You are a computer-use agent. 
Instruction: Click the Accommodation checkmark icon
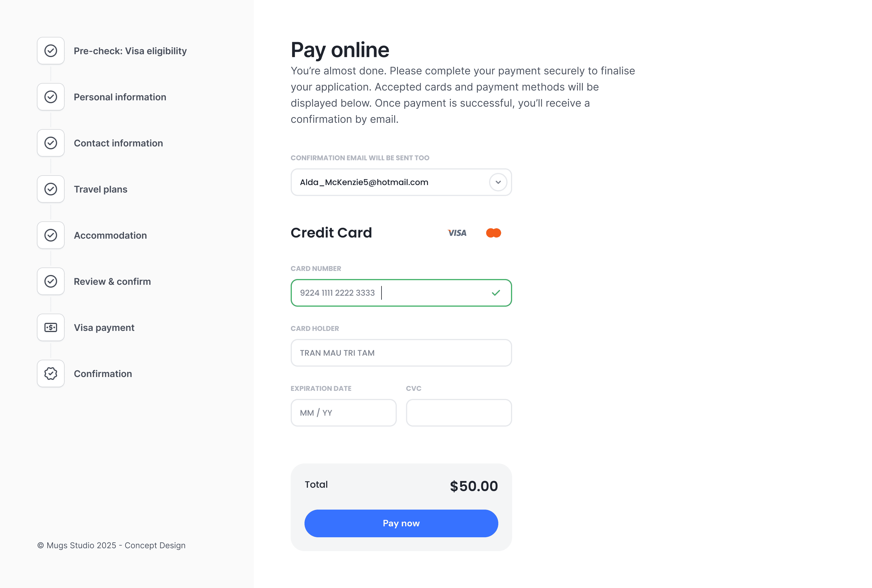[x=51, y=235]
